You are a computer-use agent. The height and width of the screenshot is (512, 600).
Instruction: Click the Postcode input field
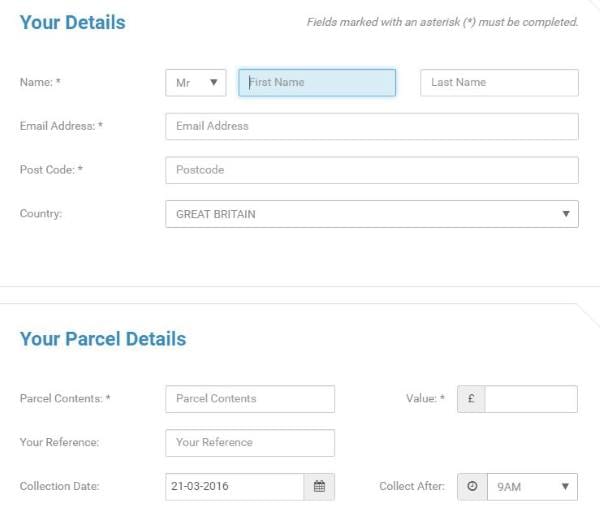pos(372,170)
